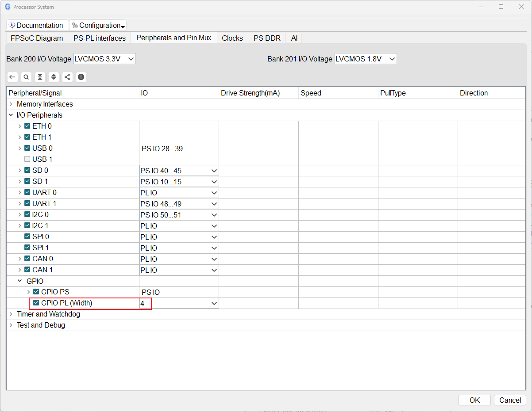Viewport: 532px width, 412px height.
Task: Disable the GPIO PL (Width) checkbox
Action: [36, 303]
